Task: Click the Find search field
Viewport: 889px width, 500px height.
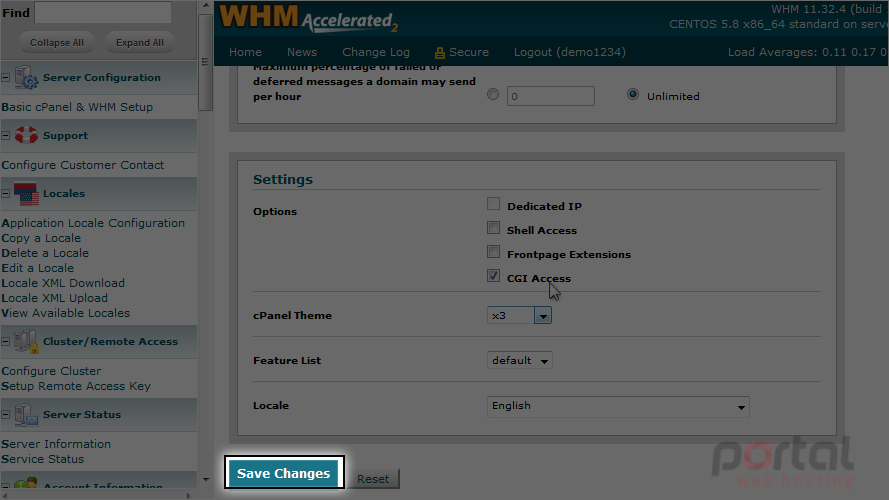Action: tap(103, 12)
